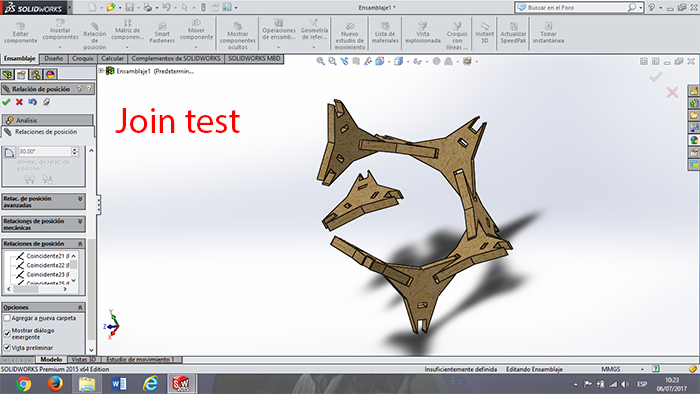
Task: Click the large red X cancel in viewport corner
Action: point(672,92)
